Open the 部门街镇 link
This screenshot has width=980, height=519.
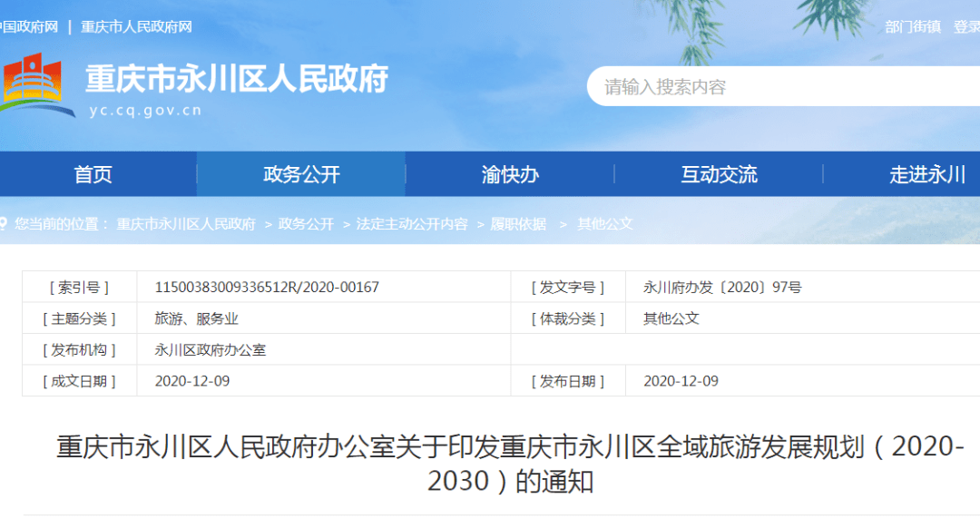pos(913,27)
